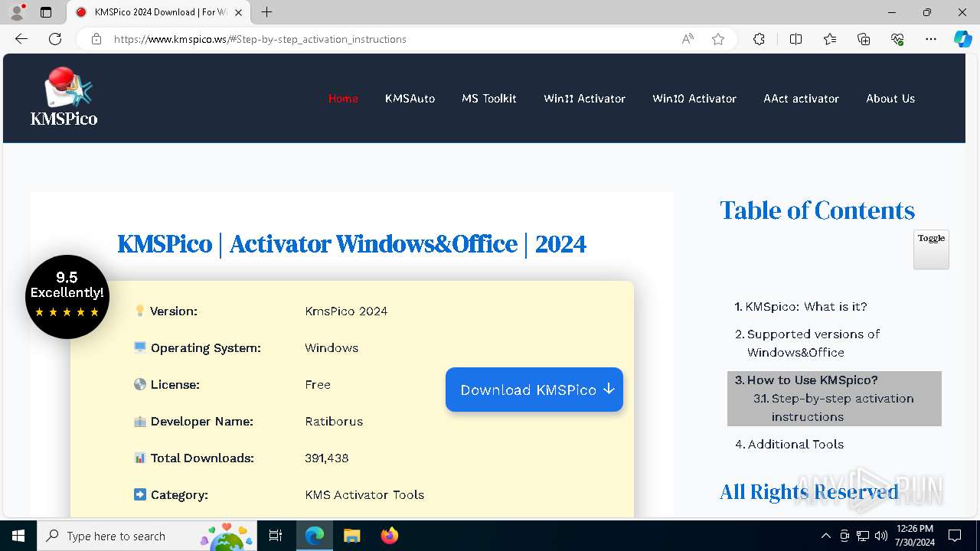Open the Win10 Activator menu item
Screen dimensions: 980x551
pyautogui.click(x=694, y=98)
